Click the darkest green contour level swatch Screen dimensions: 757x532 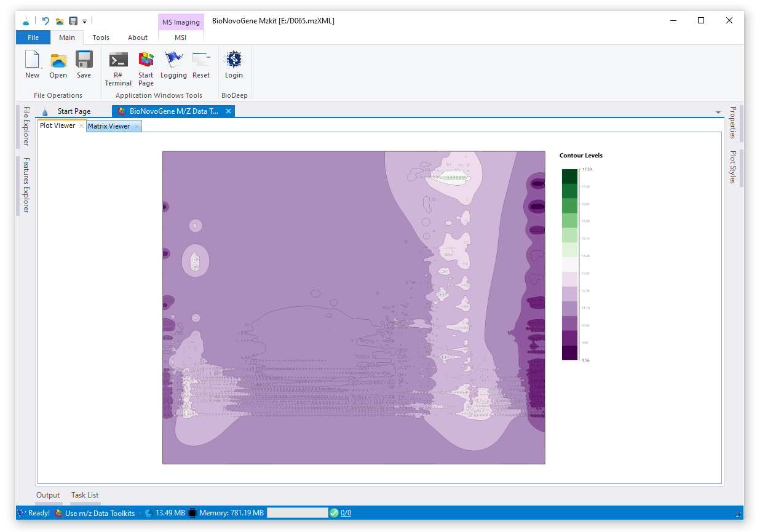(569, 176)
